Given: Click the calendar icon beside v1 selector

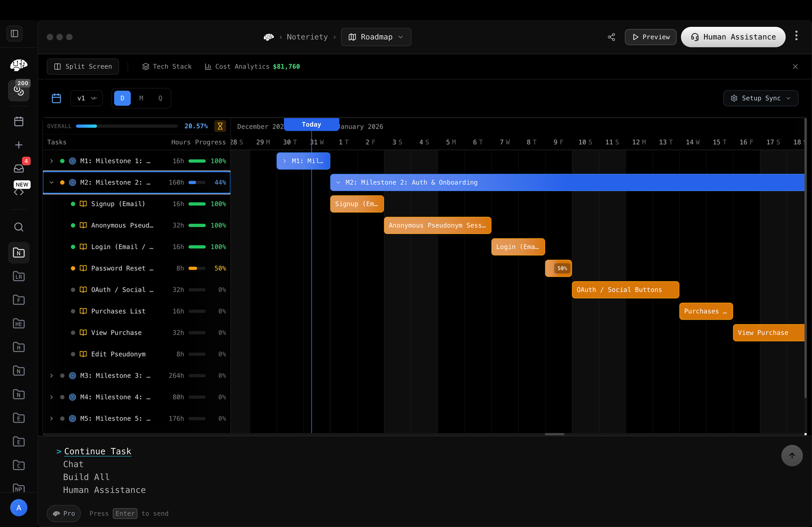Looking at the screenshot, I should pyautogui.click(x=56, y=98).
